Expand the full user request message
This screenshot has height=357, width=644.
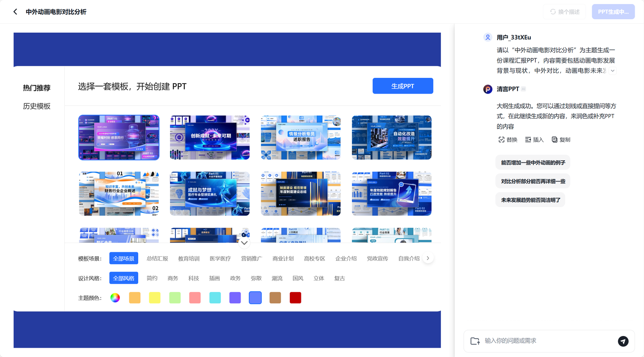pyautogui.click(x=613, y=71)
